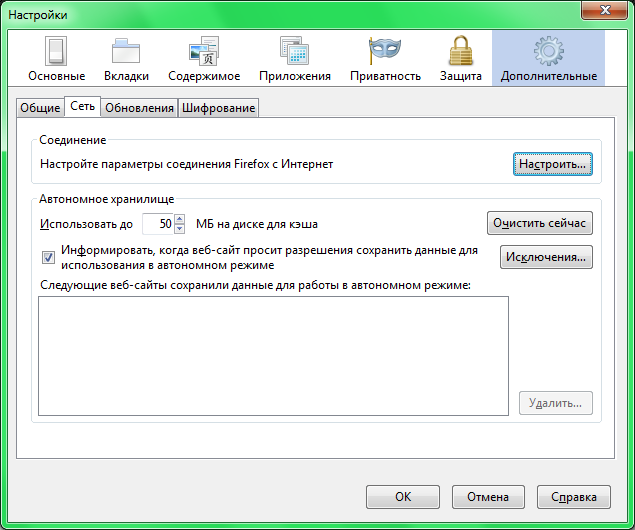
Task: Click the Автономное хранилище group label
Action: click(x=107, y=199)
